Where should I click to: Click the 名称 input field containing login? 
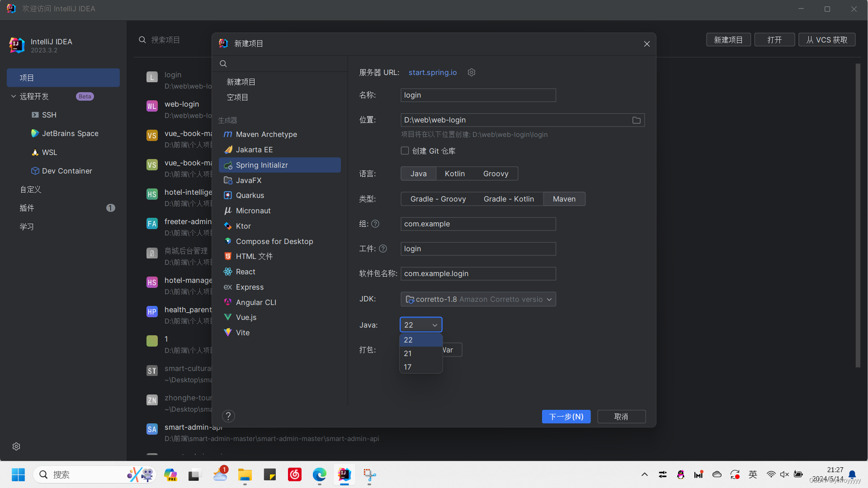[478, 95]
